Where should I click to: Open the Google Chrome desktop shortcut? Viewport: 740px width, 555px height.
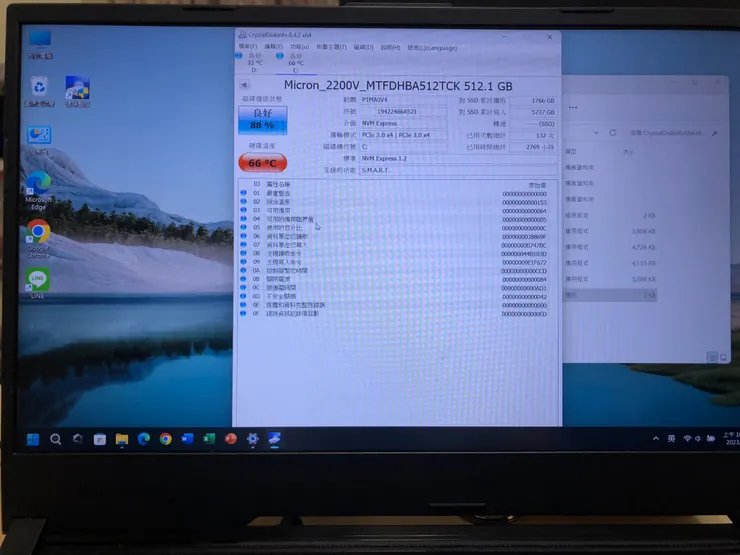38,238
